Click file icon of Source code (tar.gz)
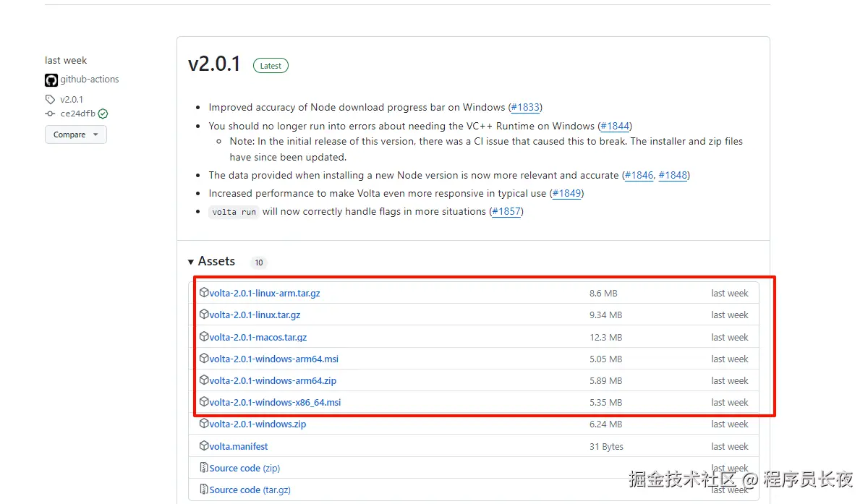 tap(204, 490)
